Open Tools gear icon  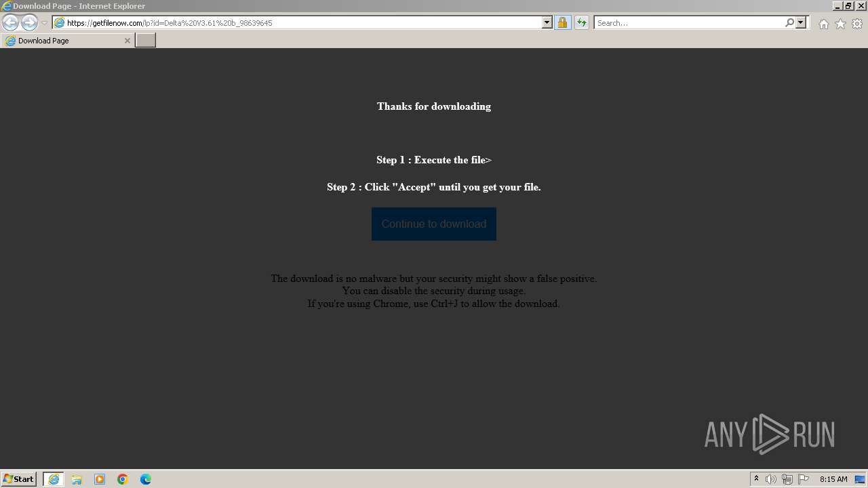point(857,24)
